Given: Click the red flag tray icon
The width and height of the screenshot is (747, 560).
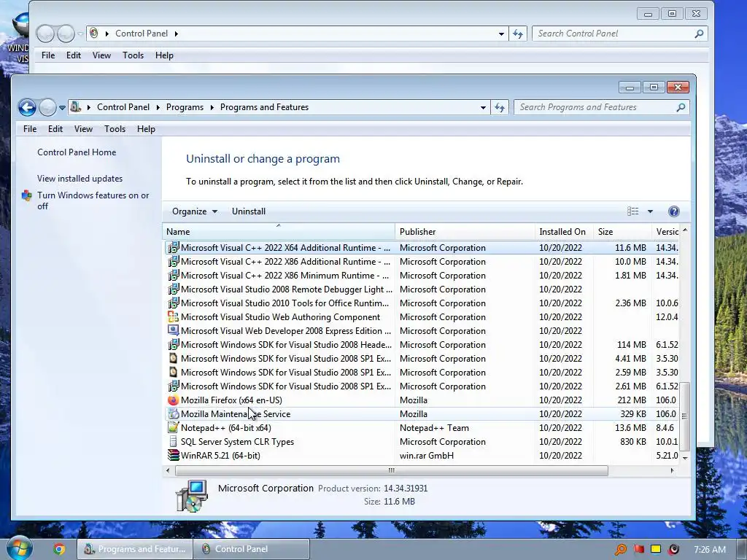Looking at the screenshot, I should (639, 550).
